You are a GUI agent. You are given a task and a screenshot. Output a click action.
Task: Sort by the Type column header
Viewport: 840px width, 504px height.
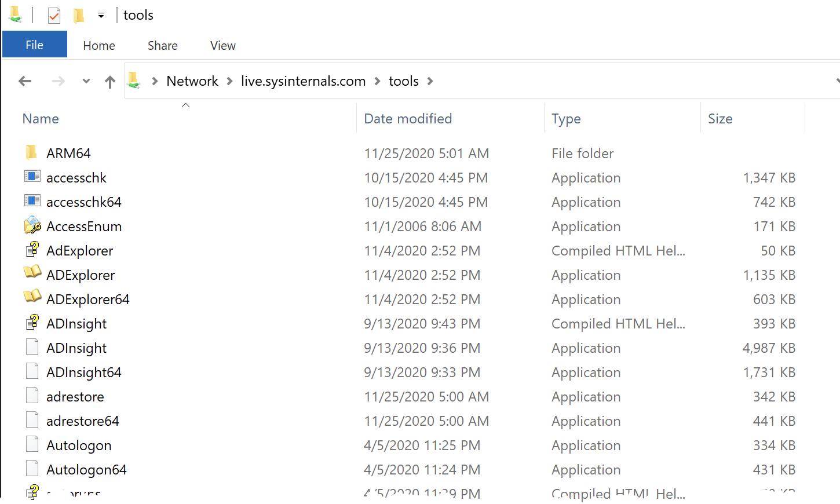coord(566,119)
